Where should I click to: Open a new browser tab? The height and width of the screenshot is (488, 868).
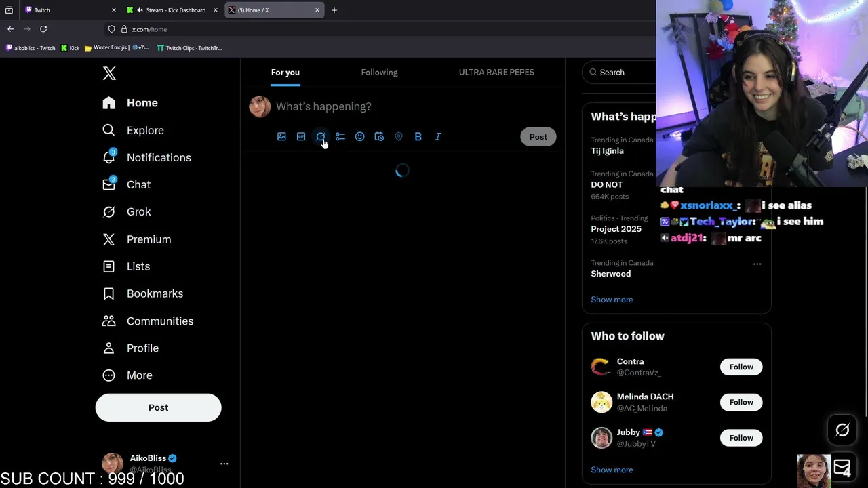click(x=334, y=10)
